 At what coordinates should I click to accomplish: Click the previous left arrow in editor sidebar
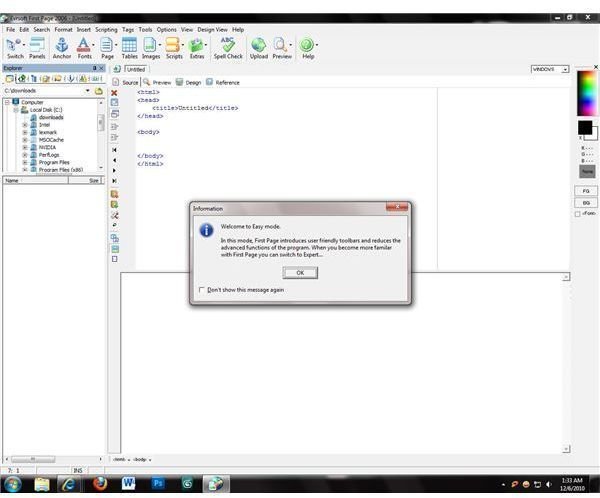pos(114,160)
